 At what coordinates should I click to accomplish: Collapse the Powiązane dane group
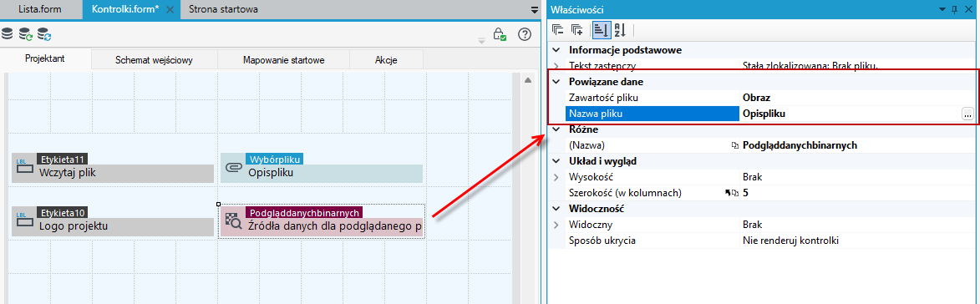(556, 82)
